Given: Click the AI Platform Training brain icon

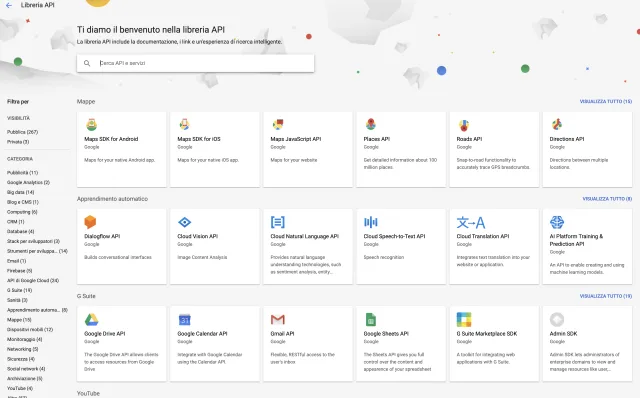Looking at the screenshot, I should click(557, 222).
